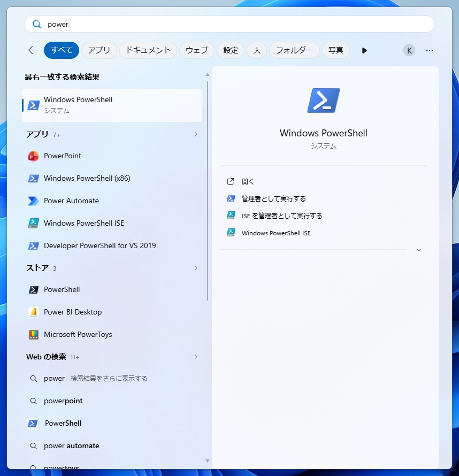Switch to the 設定 filter tab
The image size is (459, 476).
coord(231,50)
